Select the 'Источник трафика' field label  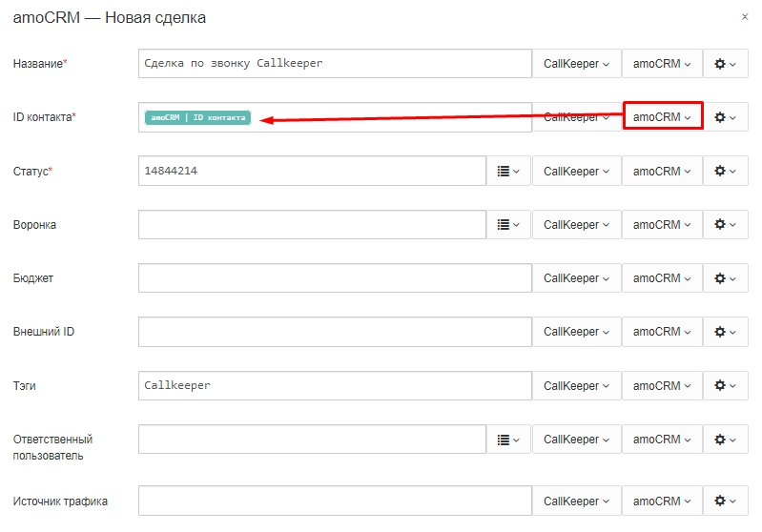click(60, 501)
